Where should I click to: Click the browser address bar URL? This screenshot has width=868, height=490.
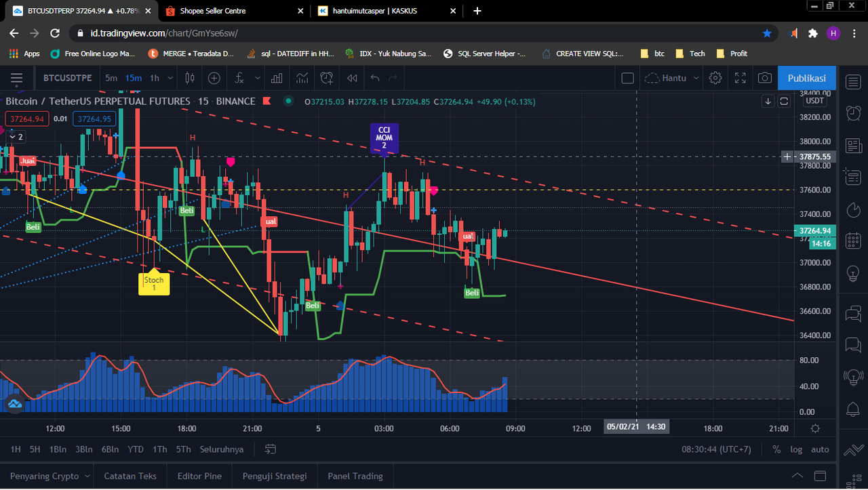pos(164,33)
